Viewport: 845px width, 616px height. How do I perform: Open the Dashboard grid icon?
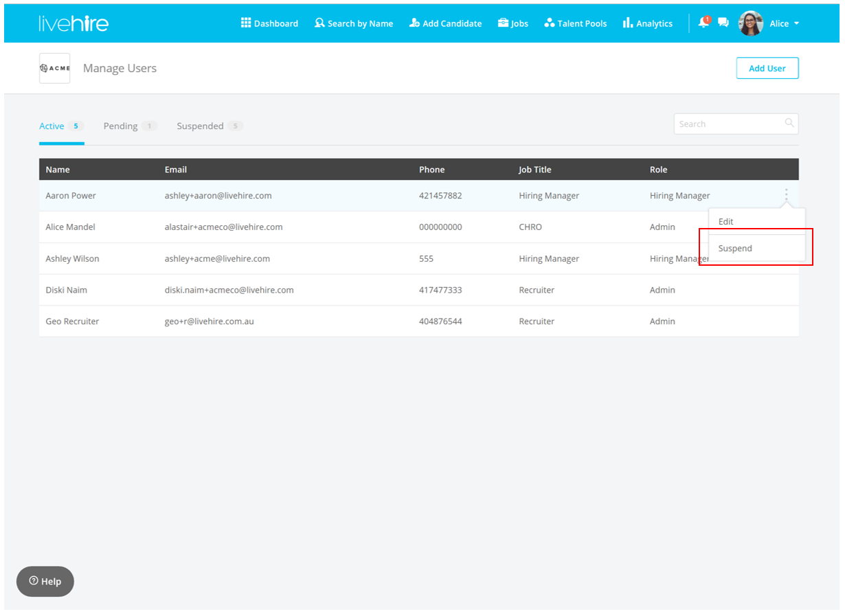coord(246,23)
